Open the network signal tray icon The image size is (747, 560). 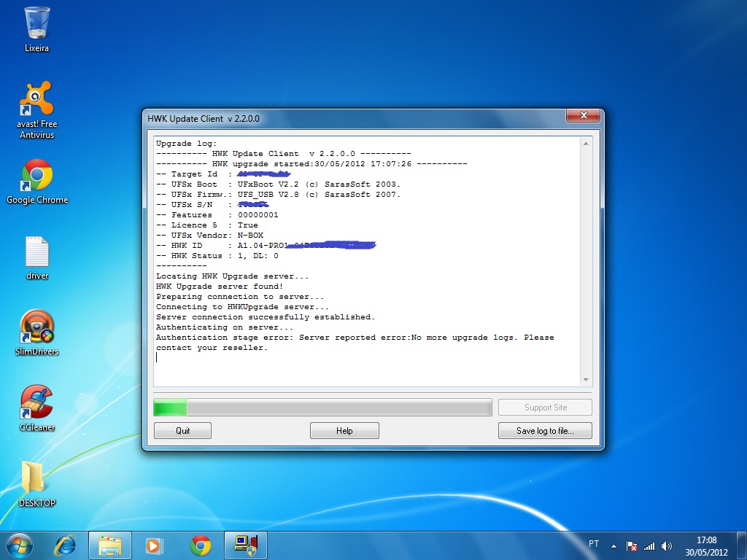(649, 545)
